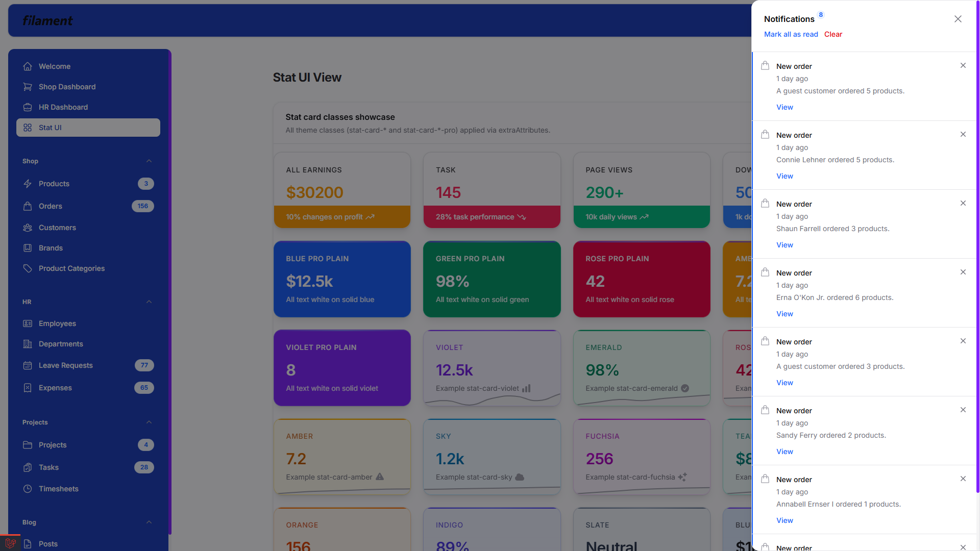
Task: Click the Posts document icon
Action: point(28,544)
